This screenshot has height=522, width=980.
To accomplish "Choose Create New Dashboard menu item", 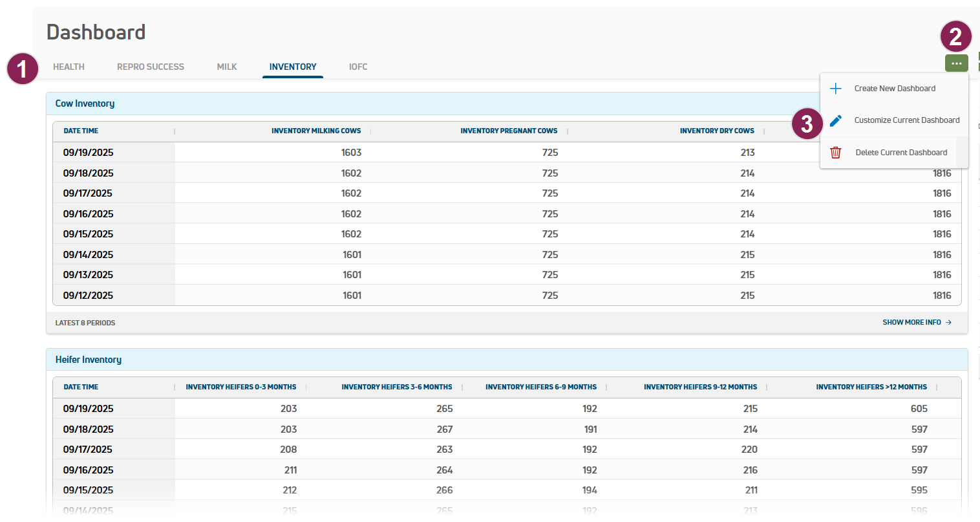I will 895,89.
